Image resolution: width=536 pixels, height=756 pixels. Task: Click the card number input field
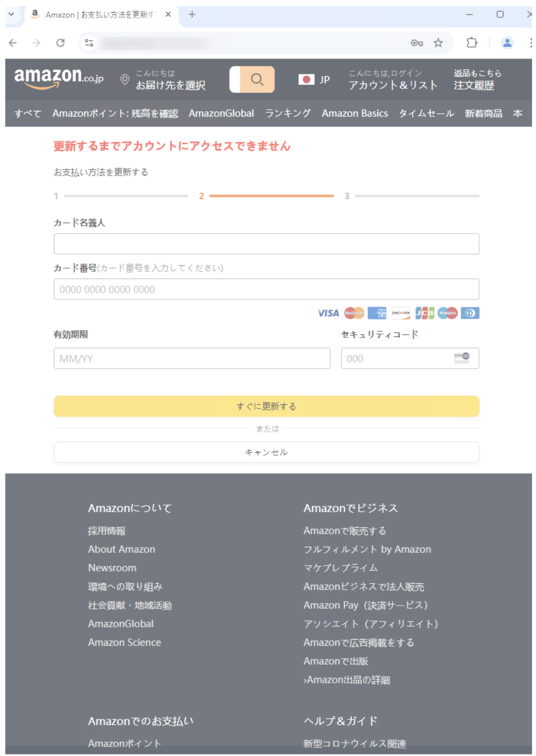pos(267,289)
